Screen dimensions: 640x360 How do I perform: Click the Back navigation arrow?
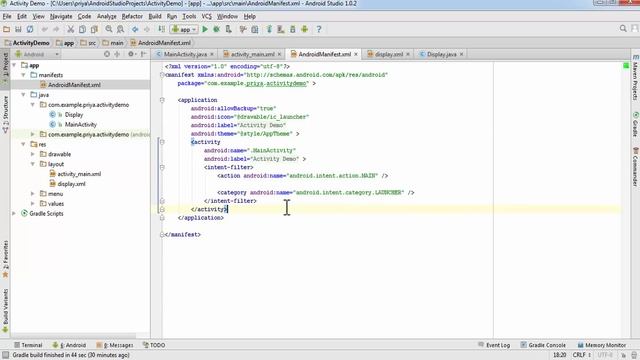point(135,29)
